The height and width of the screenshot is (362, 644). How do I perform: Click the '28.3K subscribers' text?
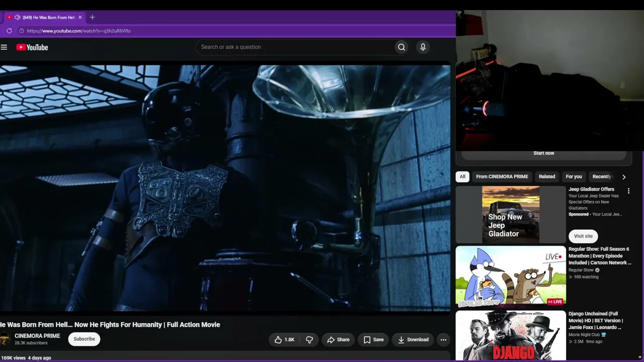point(31,343)
